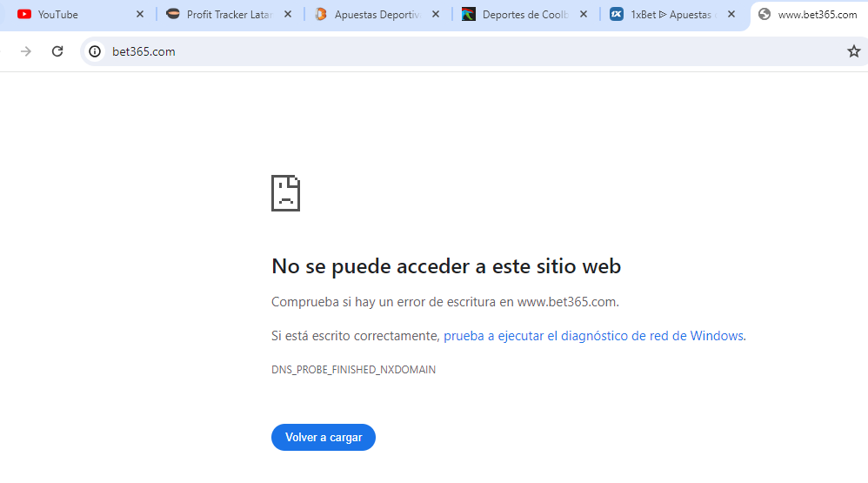This screenshot has width=868, height=483.
Task: Close the Profit Tracker Latam tab
Action: coord(288,15)
